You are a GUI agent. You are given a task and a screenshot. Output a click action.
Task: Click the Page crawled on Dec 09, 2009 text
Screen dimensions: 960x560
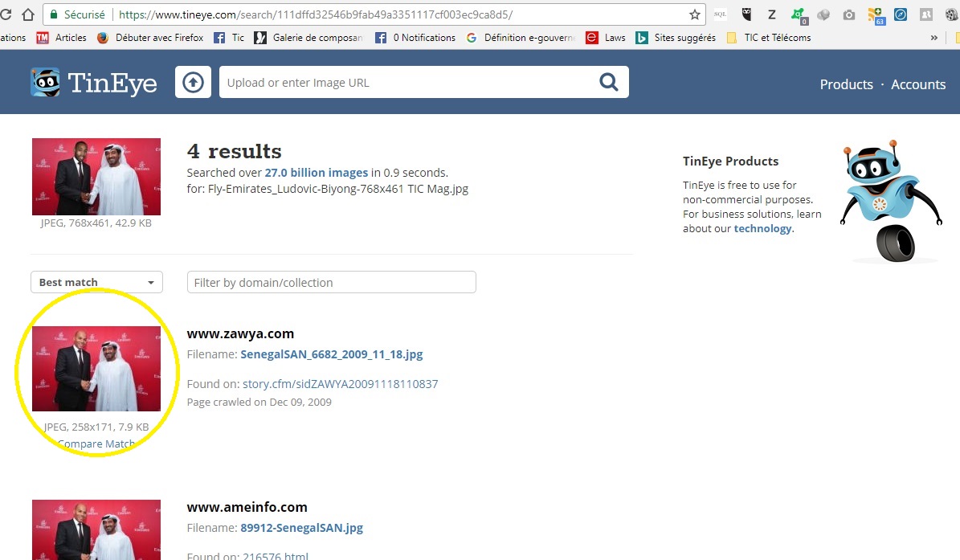click(x=259, y=402)
